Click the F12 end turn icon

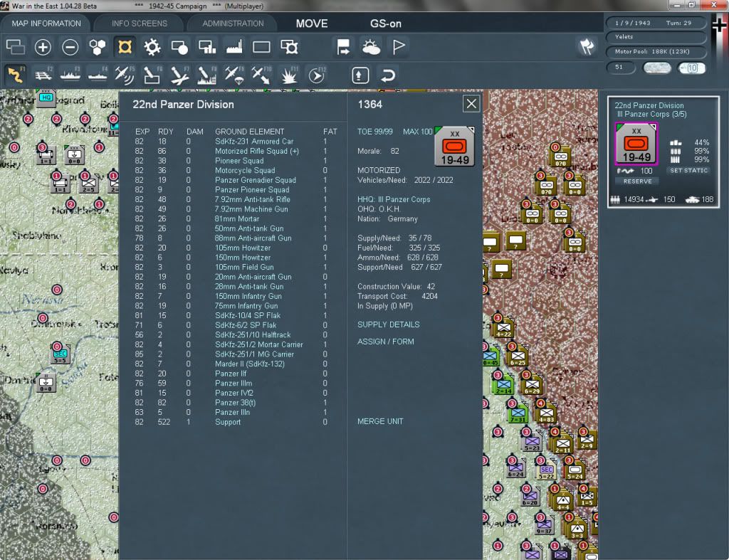[x=317, y=75]
